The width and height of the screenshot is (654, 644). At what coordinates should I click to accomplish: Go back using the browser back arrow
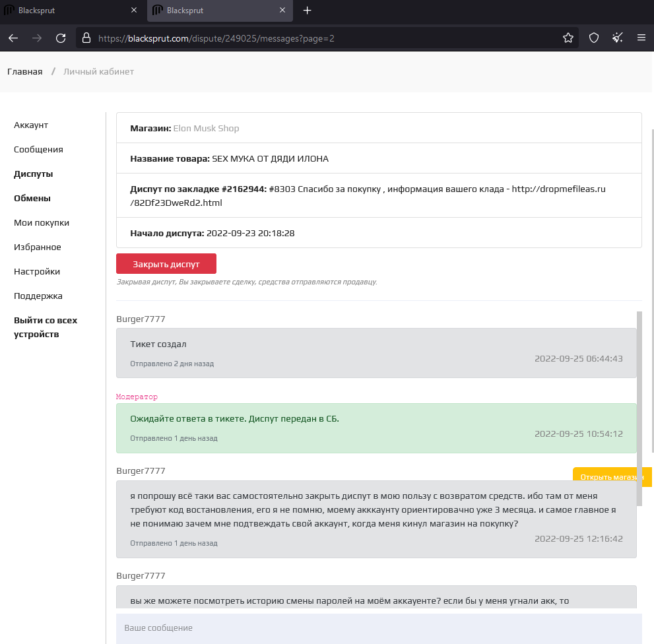coord(13,38)
